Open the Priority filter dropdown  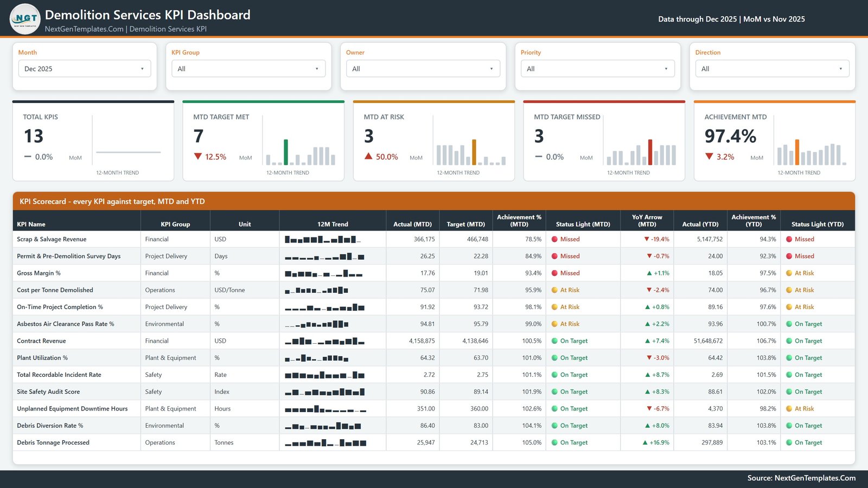[598, 69]
